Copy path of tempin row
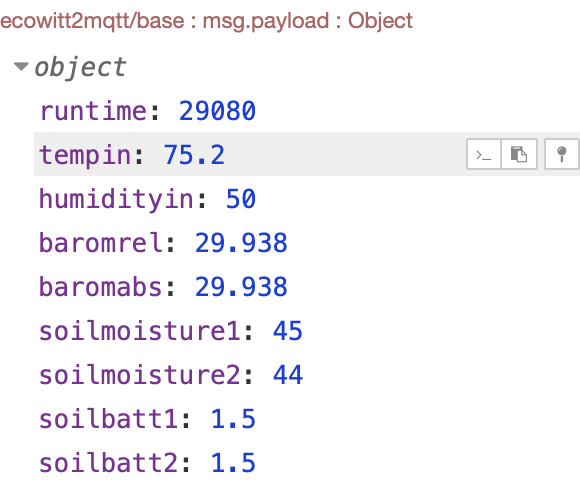Screen dimensions: 580x490 click(483, 154)
